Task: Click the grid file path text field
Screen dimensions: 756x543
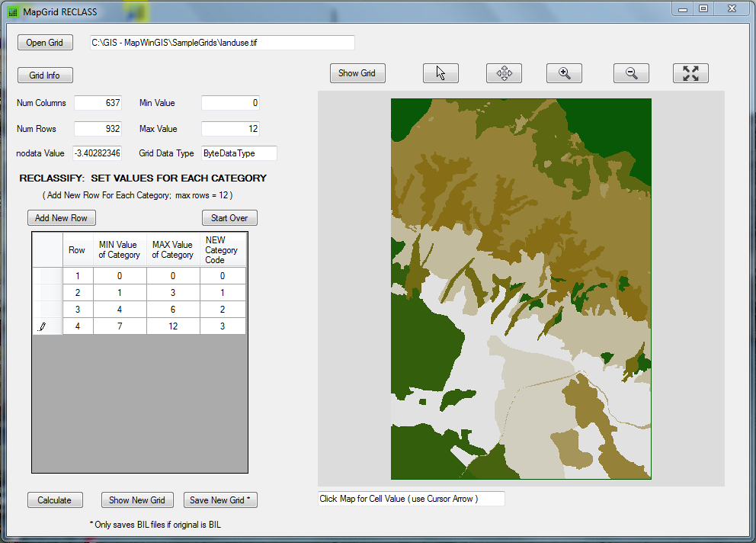Action: (x=222, y=43)
